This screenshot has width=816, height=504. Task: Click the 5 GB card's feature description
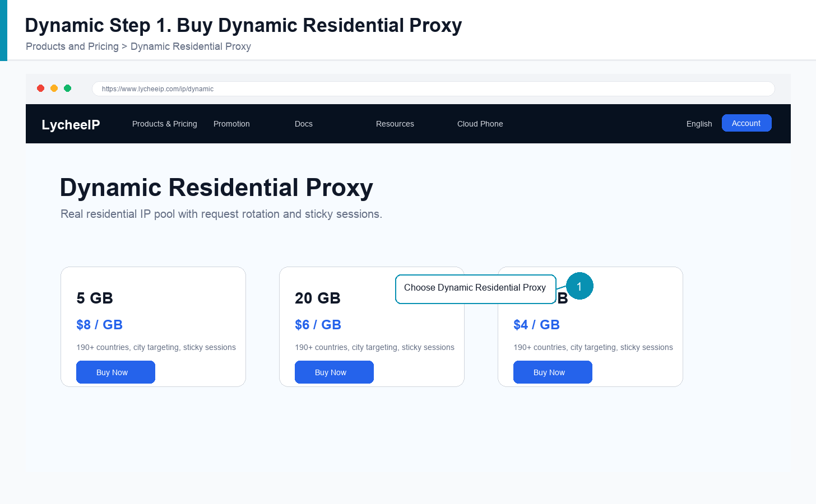pos(156,347)
